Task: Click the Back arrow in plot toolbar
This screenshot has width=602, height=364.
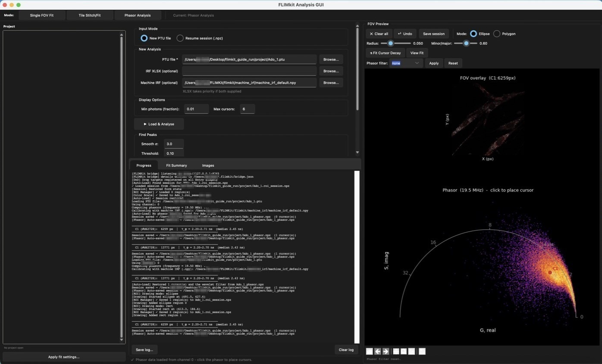Action: click(x=378, y=352)
